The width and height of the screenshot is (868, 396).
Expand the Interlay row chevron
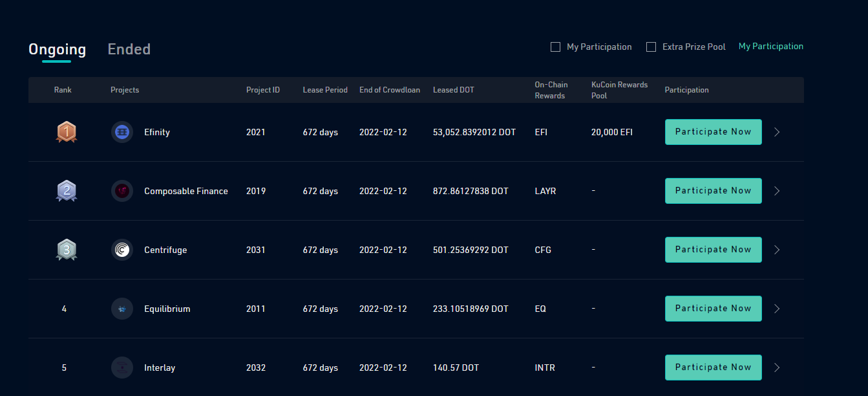pos(777,368)
